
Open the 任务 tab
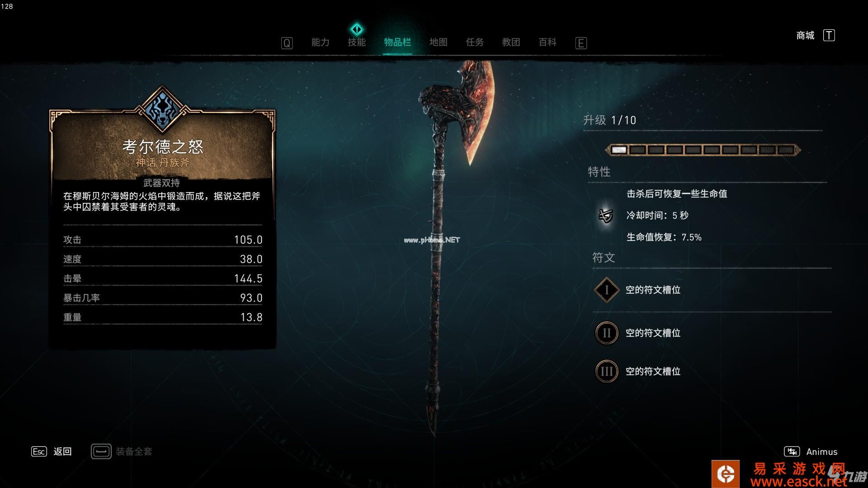pos(475,42)
